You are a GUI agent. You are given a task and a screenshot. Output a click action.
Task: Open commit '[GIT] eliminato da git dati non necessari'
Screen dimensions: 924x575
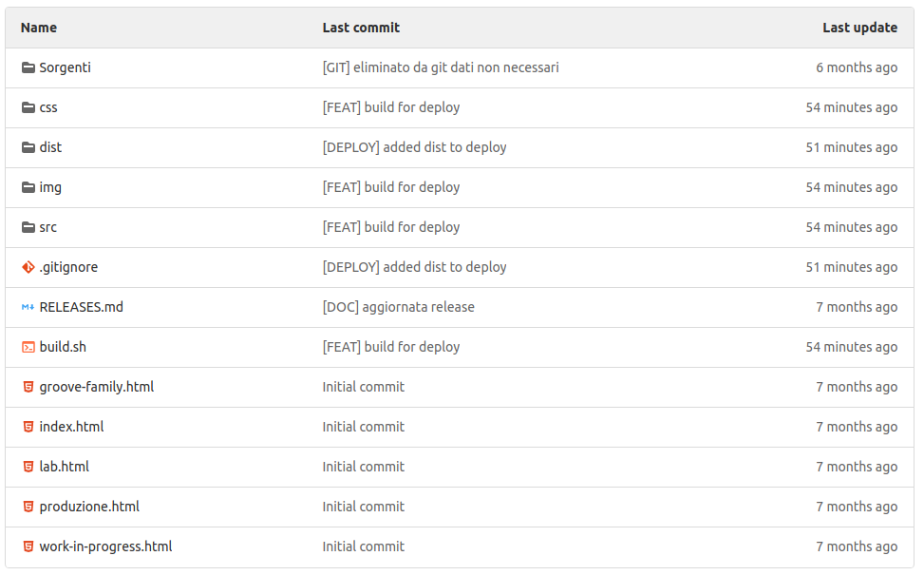(x=441, y=67)
